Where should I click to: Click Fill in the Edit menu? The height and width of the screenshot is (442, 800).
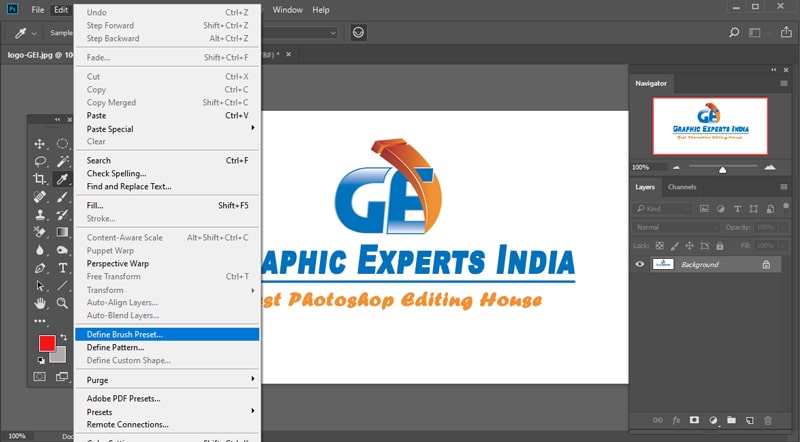(x=167, y=205)
